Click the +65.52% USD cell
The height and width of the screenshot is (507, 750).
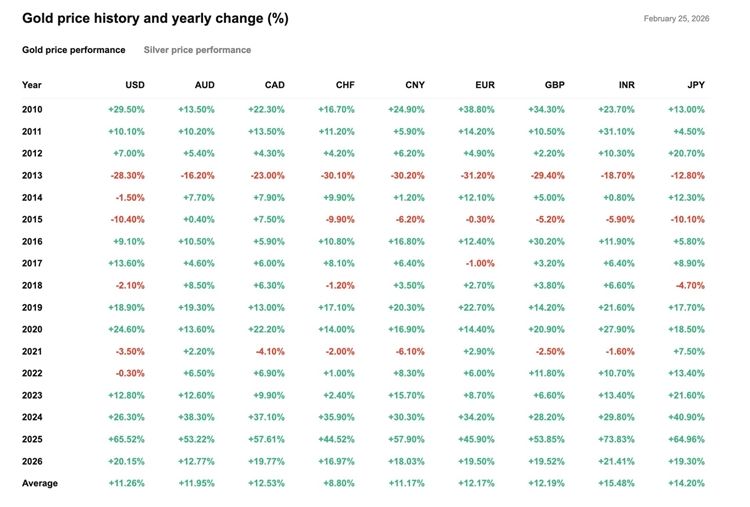click(x=126, y=439)
